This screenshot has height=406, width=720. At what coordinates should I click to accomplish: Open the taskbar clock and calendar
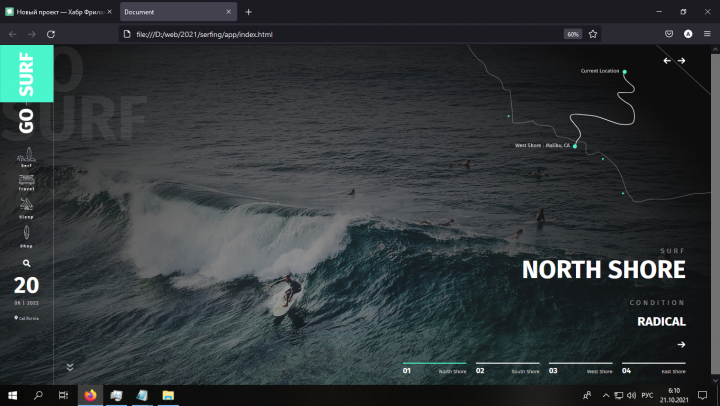(674, 395)
